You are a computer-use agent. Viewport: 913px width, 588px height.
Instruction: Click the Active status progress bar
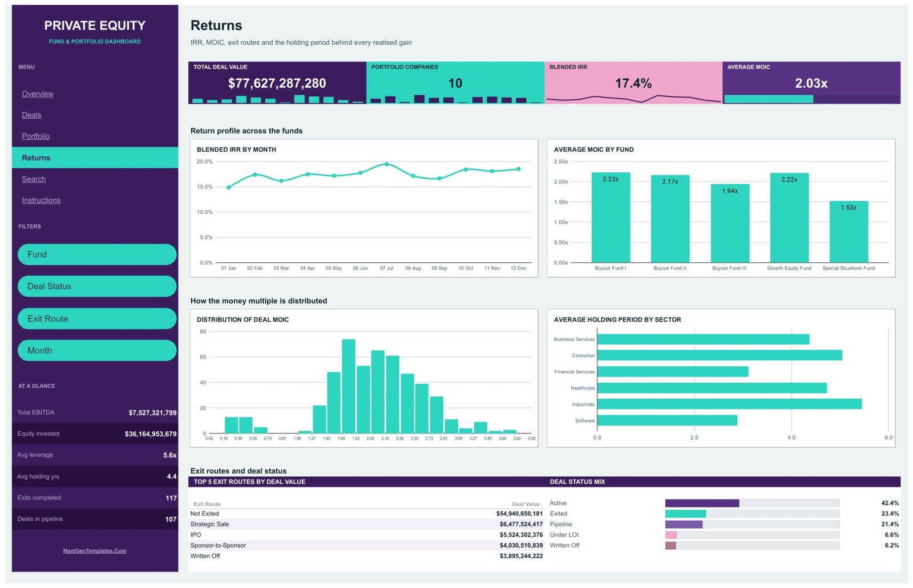(752, 503)
